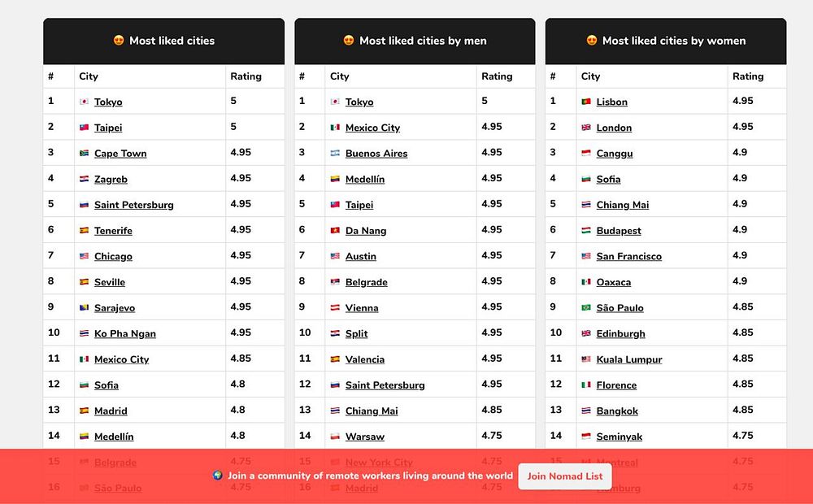
Task: Join Nomad List via the banner button
Action: [x=565, y=476]
